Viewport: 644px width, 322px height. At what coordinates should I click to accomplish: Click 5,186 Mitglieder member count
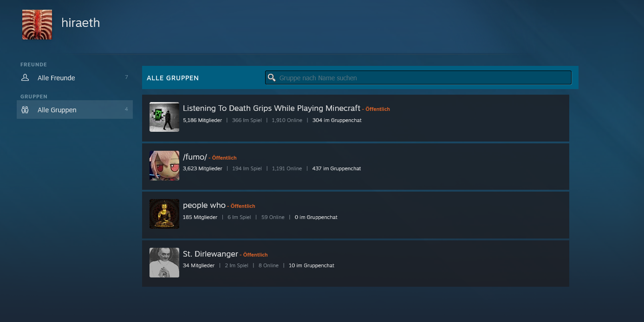point(202,120)
